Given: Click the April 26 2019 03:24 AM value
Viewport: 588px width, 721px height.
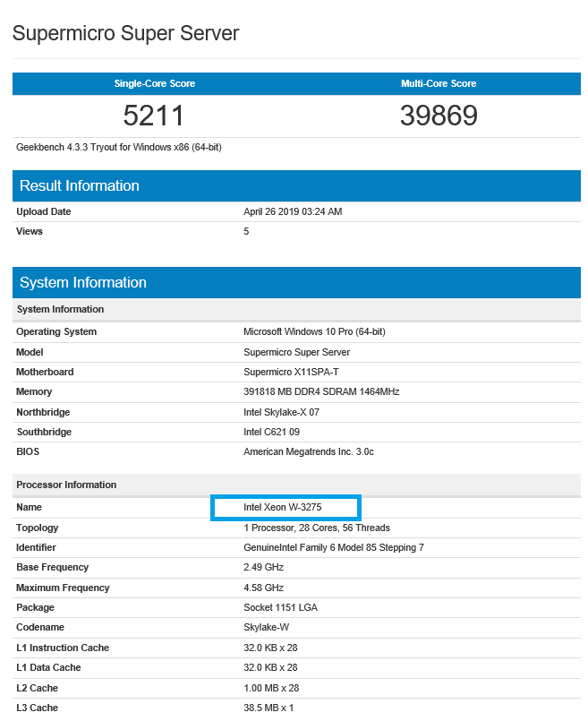Looking at the screenshot, I should pos(293,211).
